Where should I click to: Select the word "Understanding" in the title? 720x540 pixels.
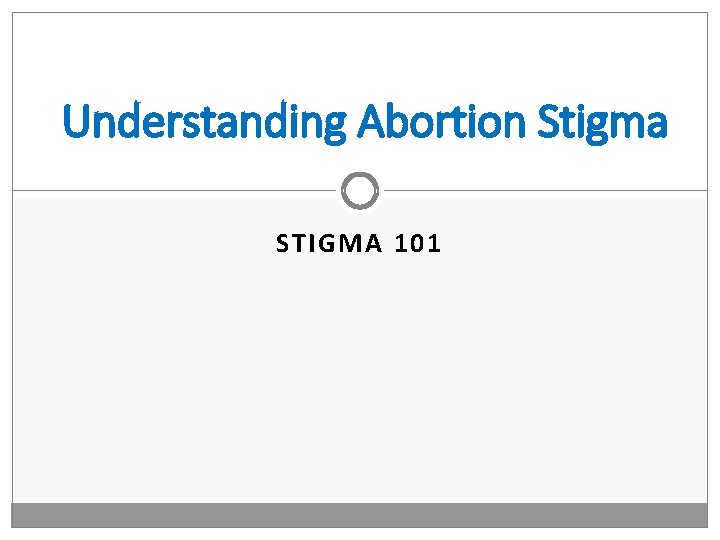coord(204,122)
